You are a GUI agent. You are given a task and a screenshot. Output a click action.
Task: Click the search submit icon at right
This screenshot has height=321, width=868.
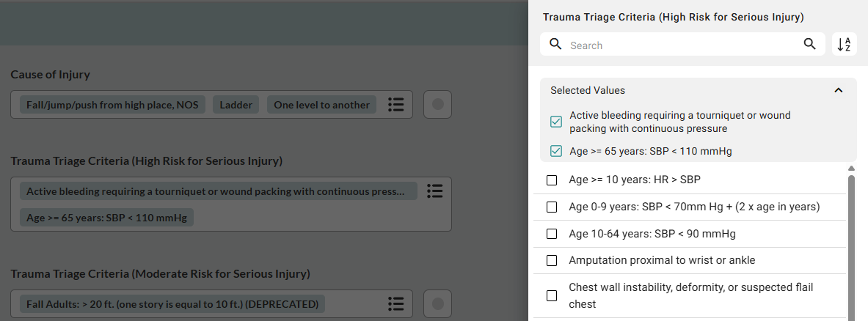click(x=810, y=45)
